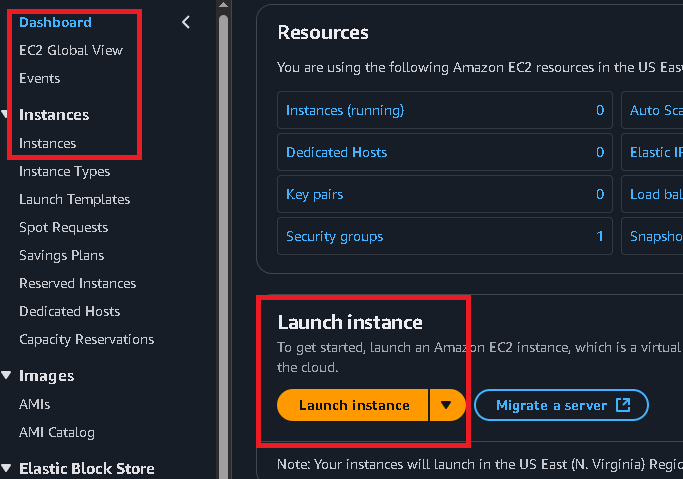Open the Launch instance dropdown arrow

[x=447, y=405]
